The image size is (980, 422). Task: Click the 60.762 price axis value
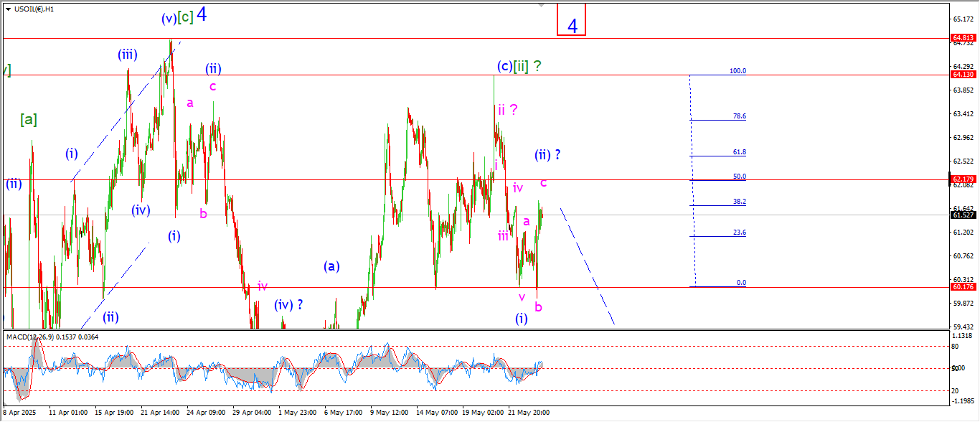point(963,255)
